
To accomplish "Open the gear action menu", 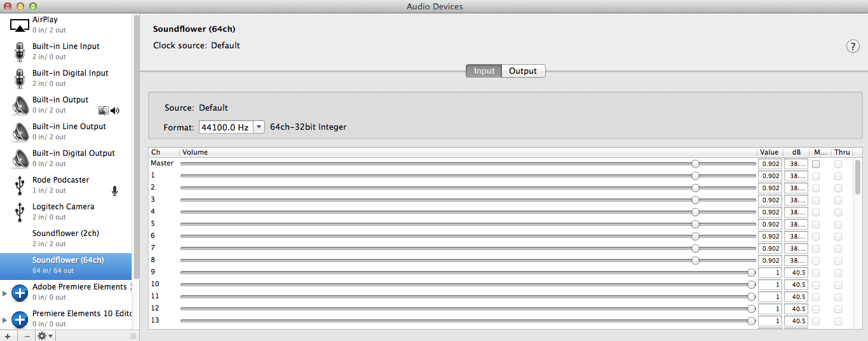I will point(45,335).
